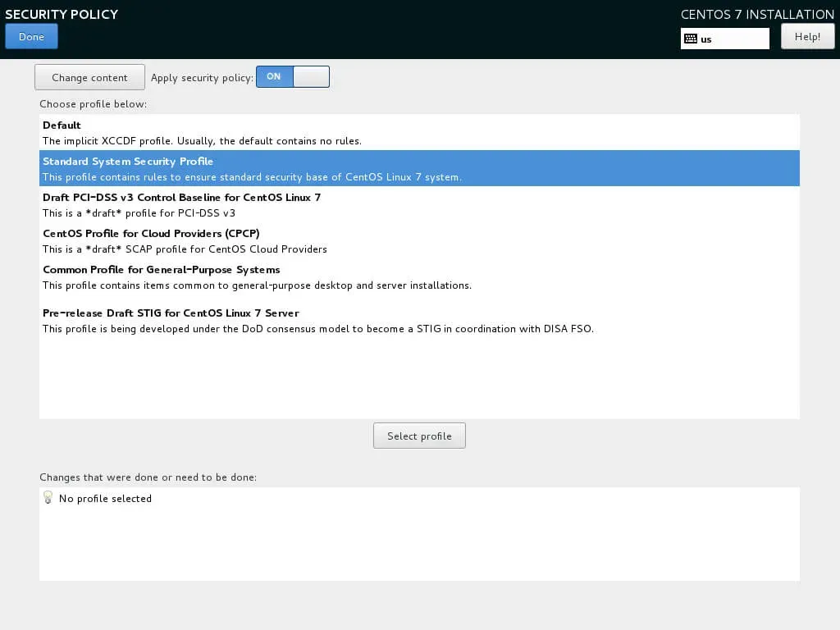
Task: Click the 'DoD consensus model' description line
Action: point(318,329)
